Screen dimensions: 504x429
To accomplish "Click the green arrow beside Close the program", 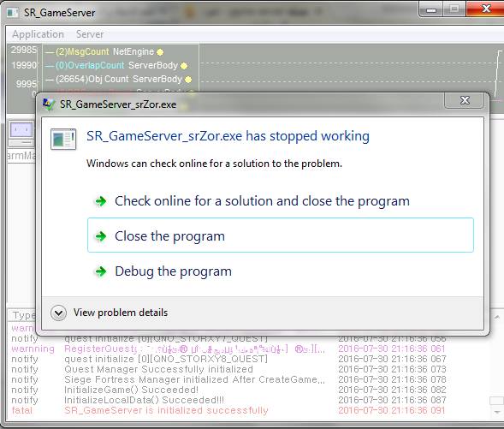I will 101,236.
